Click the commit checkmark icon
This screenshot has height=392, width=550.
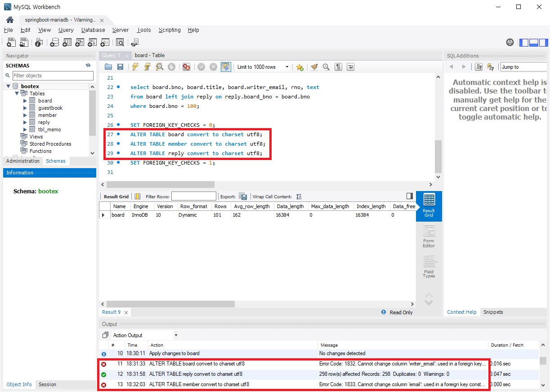201,67
